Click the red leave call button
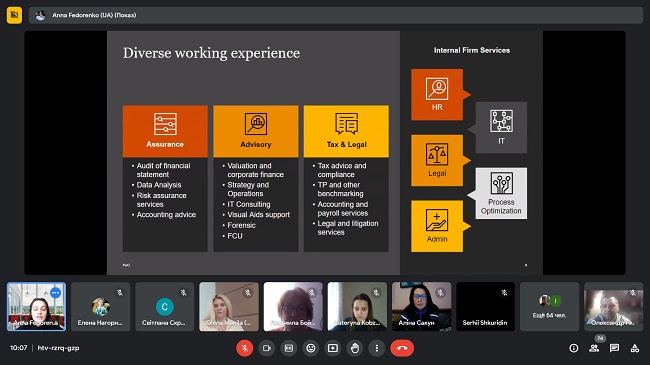This screenshot has width=650, height=365. (402, 348)
